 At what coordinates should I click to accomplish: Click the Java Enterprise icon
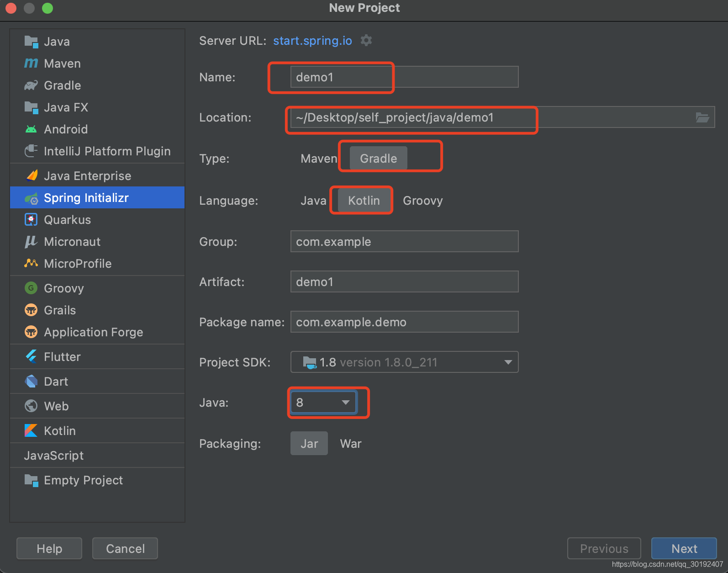click(x=32, y=175)
